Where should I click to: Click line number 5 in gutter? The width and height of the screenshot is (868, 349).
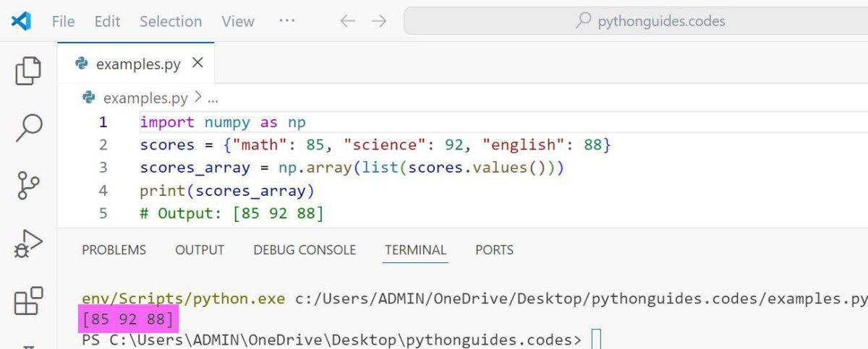point(103,214)
